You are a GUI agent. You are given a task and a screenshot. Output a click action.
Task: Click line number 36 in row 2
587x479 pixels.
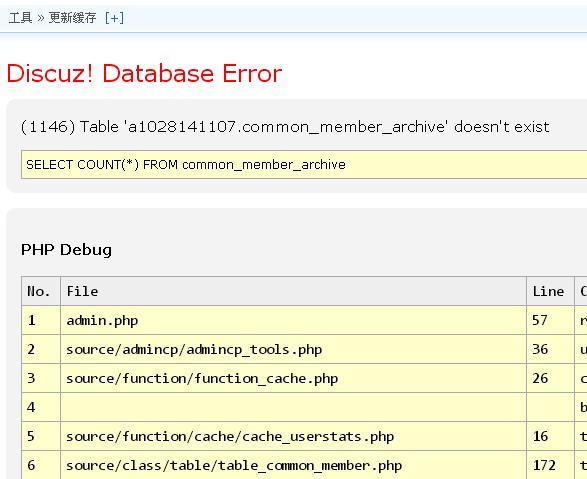point(540,350)
